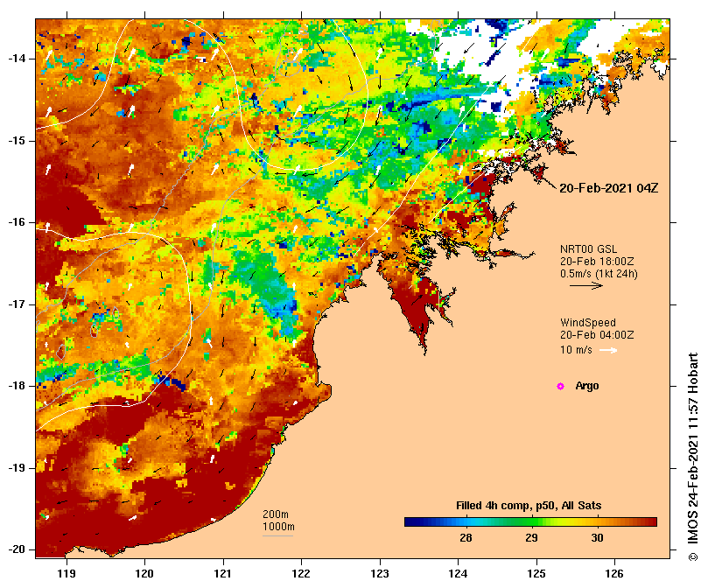Click the 'WindSpeed' legend label
The image size is (708, 588).
point(588,323)
